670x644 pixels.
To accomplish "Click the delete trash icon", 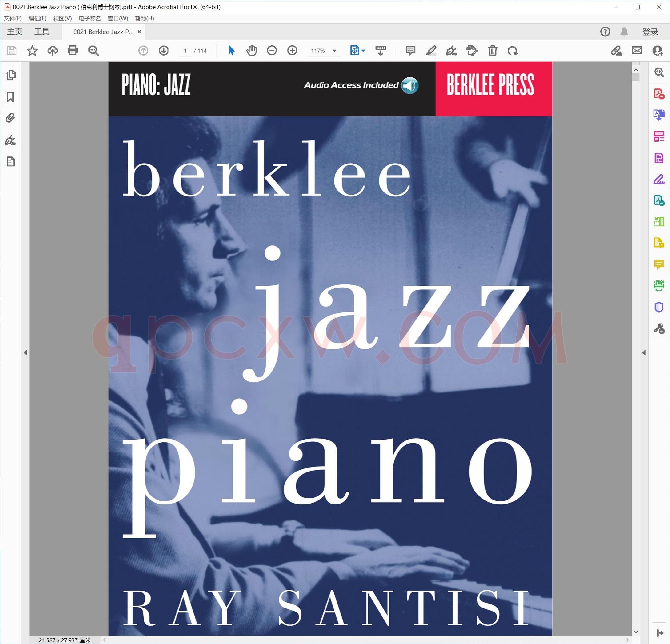I will click(x=492, y=51).
